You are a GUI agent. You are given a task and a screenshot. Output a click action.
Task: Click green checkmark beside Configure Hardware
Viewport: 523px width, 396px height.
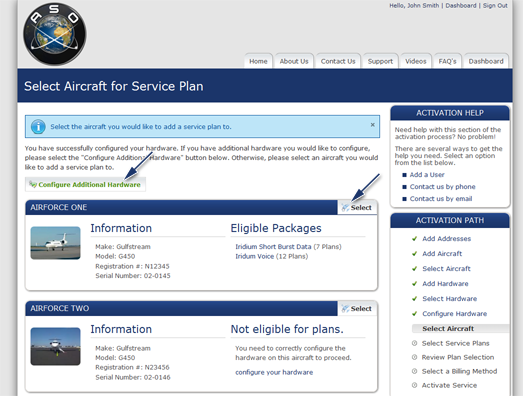(x=415, y=314)
